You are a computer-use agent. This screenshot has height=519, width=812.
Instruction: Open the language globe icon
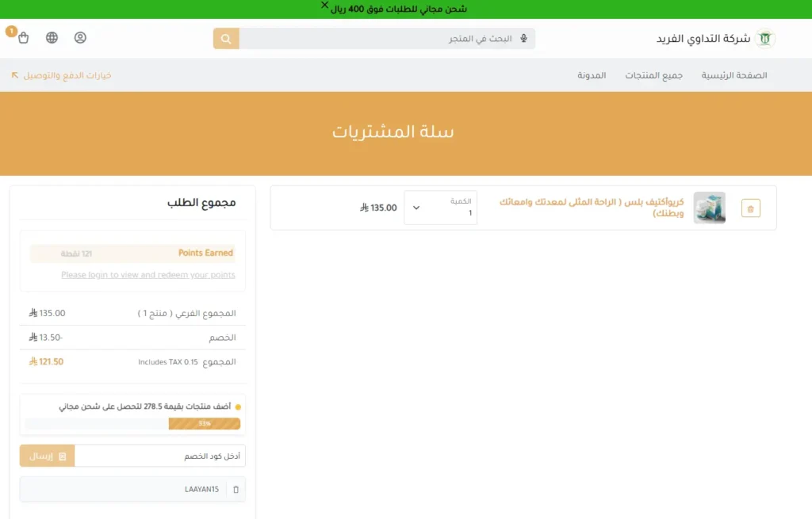(52, 38)
